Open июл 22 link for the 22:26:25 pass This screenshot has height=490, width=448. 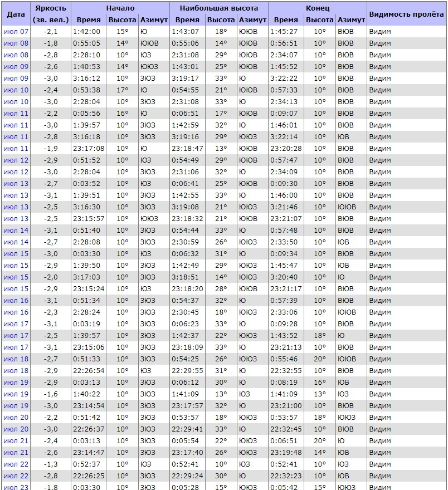[x=16, y=476]
